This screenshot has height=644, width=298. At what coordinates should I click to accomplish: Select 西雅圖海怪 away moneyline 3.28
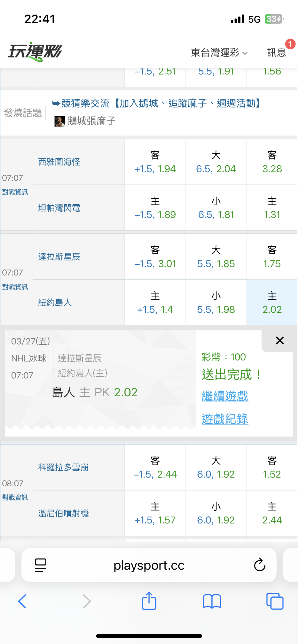point(272,162)
